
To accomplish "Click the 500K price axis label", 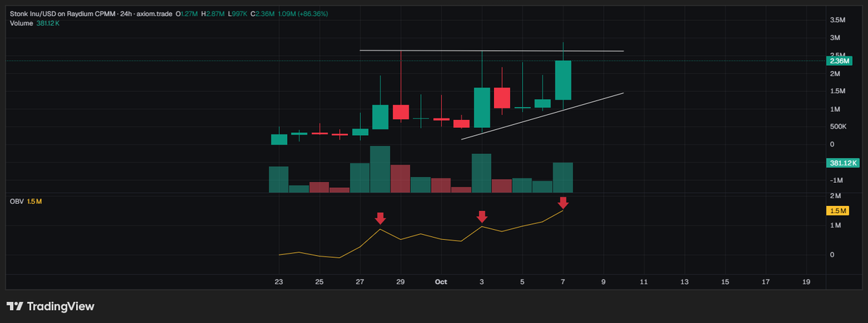I will pyautogui.click(x=838, y=126).
